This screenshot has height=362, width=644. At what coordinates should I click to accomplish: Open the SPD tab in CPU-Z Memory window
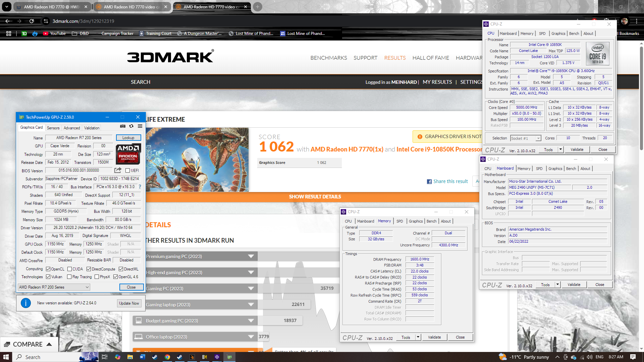[x=399, y=221]
